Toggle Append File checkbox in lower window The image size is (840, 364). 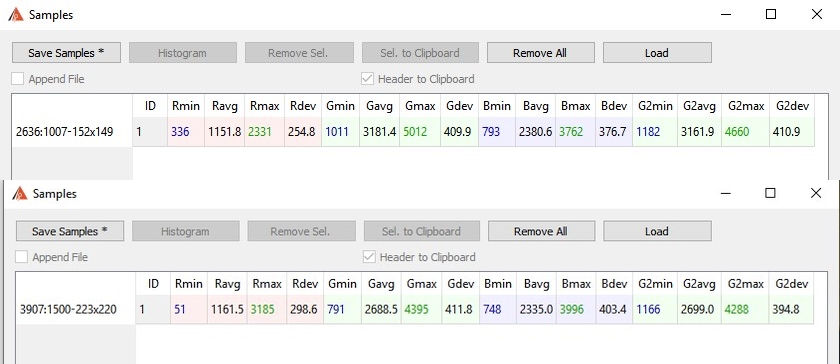tap(21, 257)
